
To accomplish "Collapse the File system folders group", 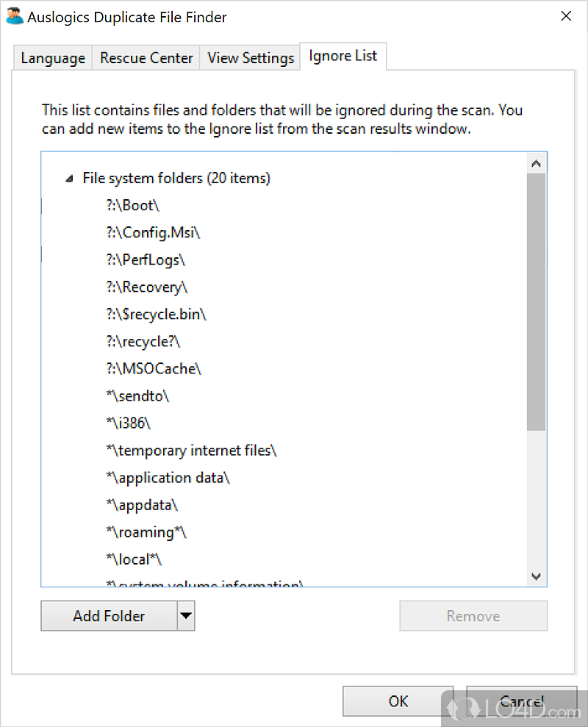I will click(69, 179).
